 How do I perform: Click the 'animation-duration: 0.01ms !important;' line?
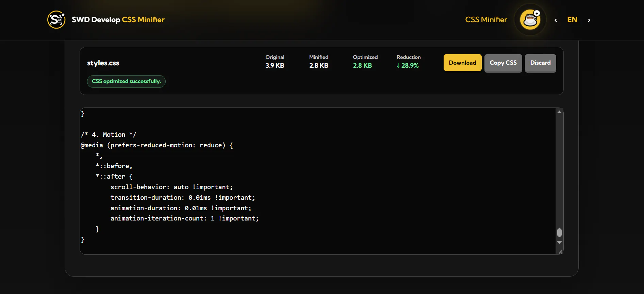[181, 208]
